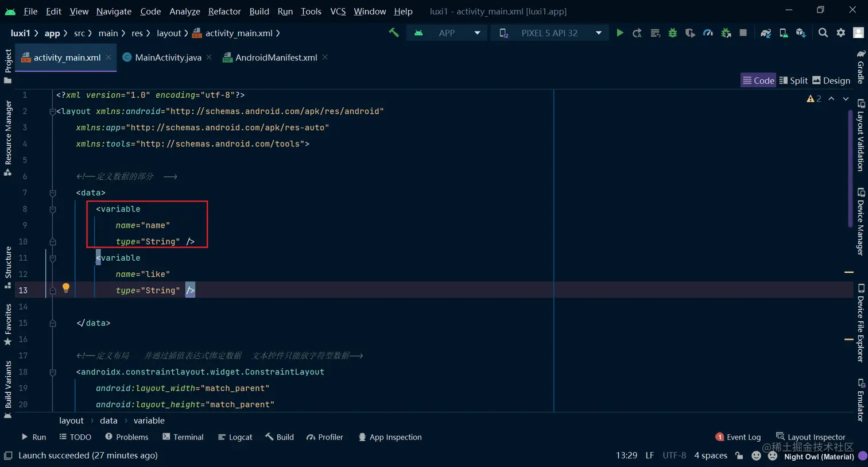
Task: Open Search Everywhere magnifier icon
Action: point(823,33)
